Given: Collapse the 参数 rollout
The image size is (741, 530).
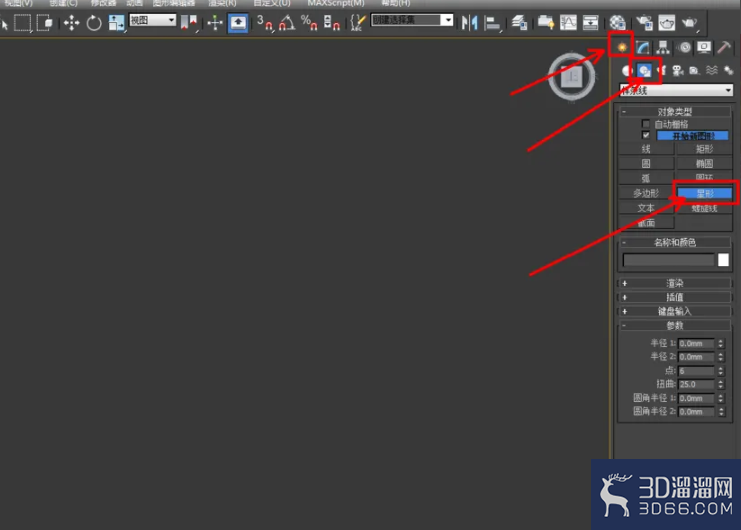Looking at the screenshot, I should pos(676,325).
